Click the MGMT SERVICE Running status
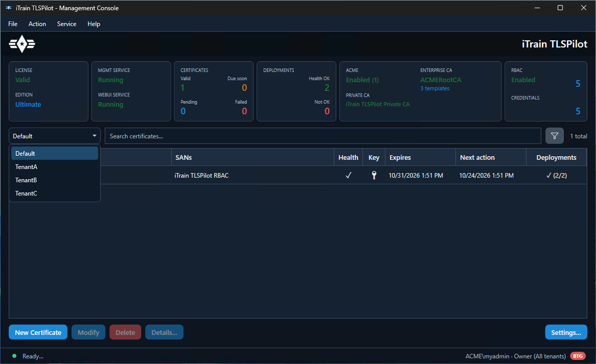This screenshot has width=596, height=364. click(110, 80)
